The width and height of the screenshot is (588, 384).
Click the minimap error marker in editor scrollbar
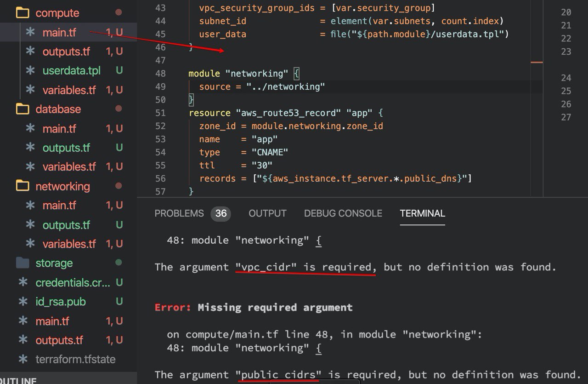537,62
